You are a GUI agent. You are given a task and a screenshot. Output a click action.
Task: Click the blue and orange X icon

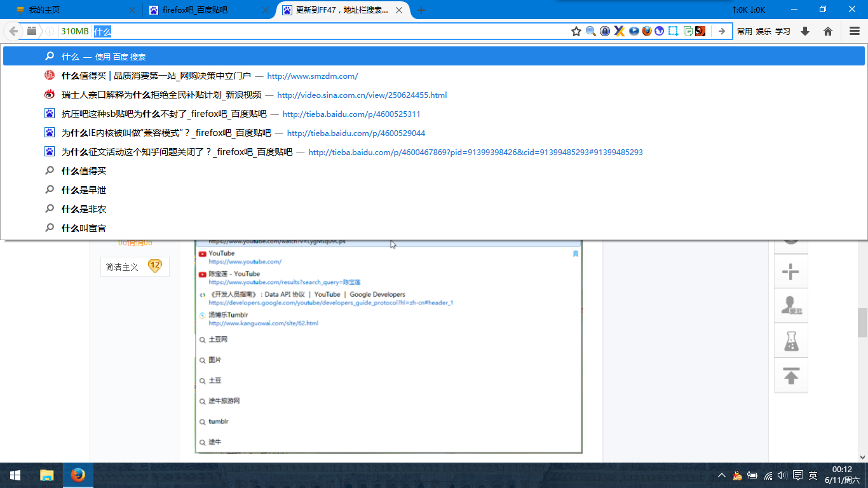click(619, 31)
